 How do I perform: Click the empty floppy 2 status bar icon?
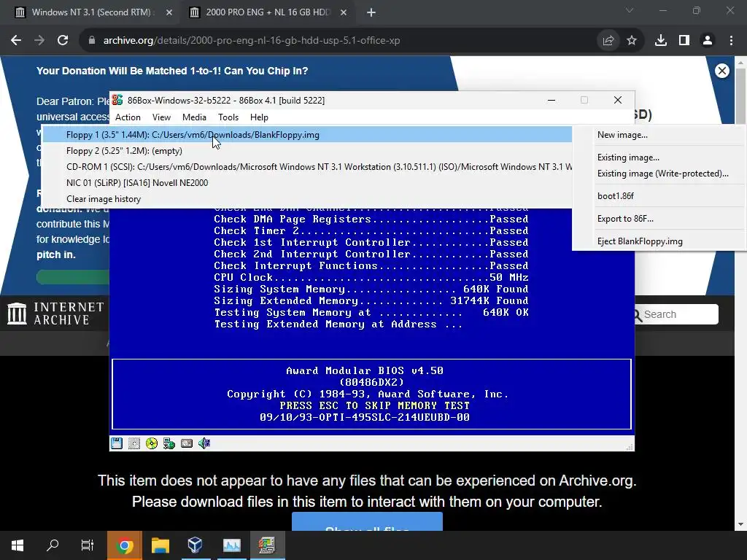click(134, 443)
